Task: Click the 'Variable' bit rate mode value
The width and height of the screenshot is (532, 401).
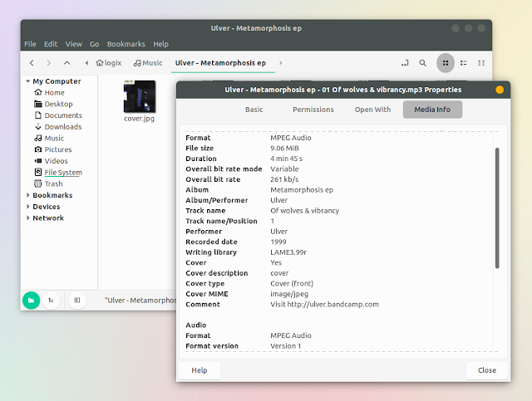Action: 284,169
